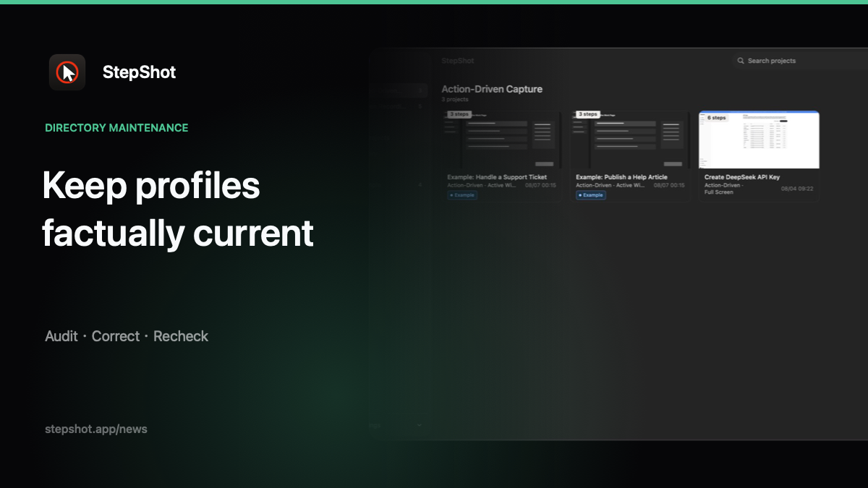Click Example tag under Publish a Help Article
The height and width of the screenshot is (488, 868).
point(590,195)
